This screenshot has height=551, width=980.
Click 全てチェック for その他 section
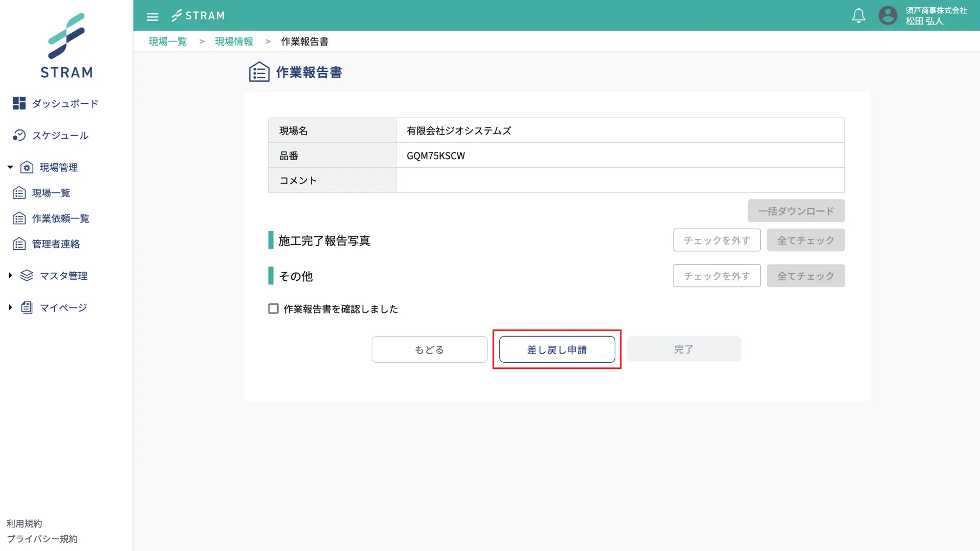(x=806, y=276)
